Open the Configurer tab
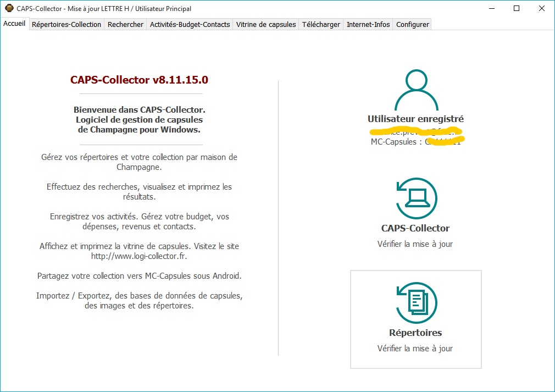 coord(412,24)
